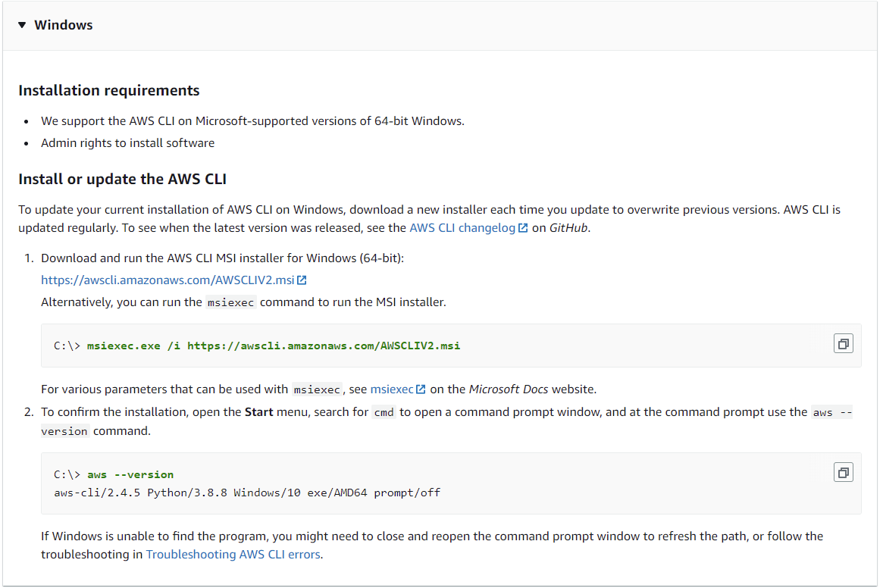The width and height of the screenshot is (883, 588).
Task: Click external-link icon after the AWSCLIV2.msi URL
Action: (x=302, y=280)
